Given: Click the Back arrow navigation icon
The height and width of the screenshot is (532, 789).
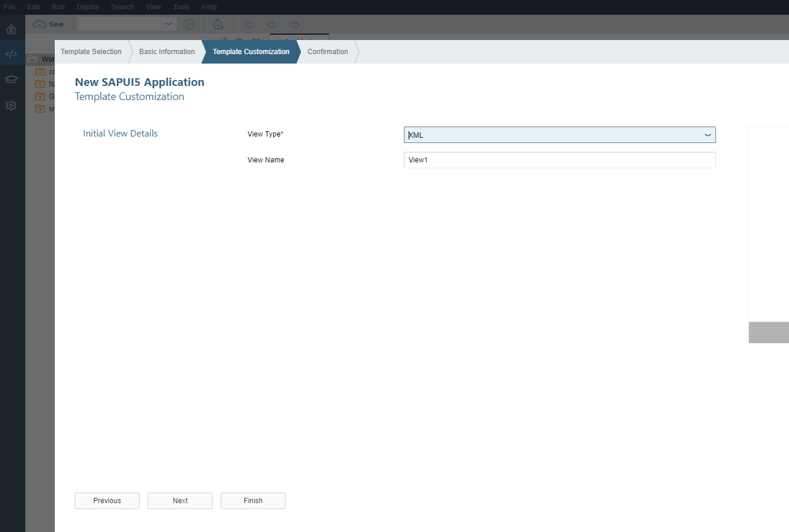Looking at the screenshot, I should (x=272, y=25).
